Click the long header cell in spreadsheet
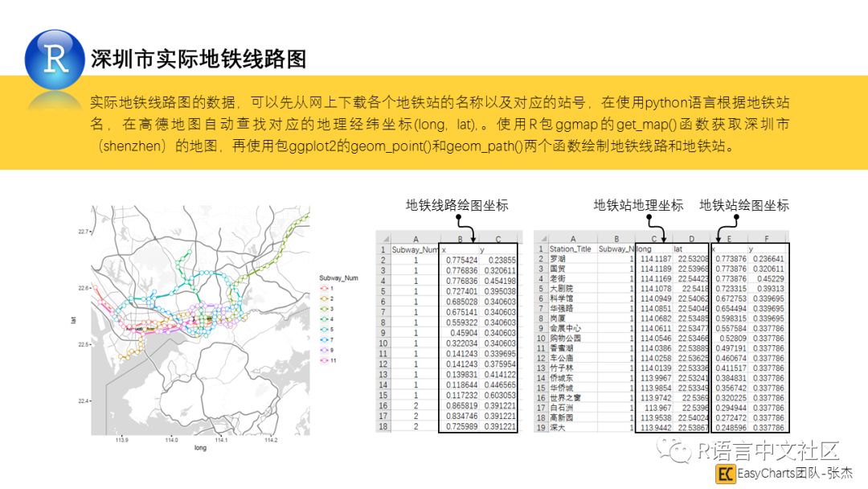Screen dimensions: 868x489 (x=654, y=249)
